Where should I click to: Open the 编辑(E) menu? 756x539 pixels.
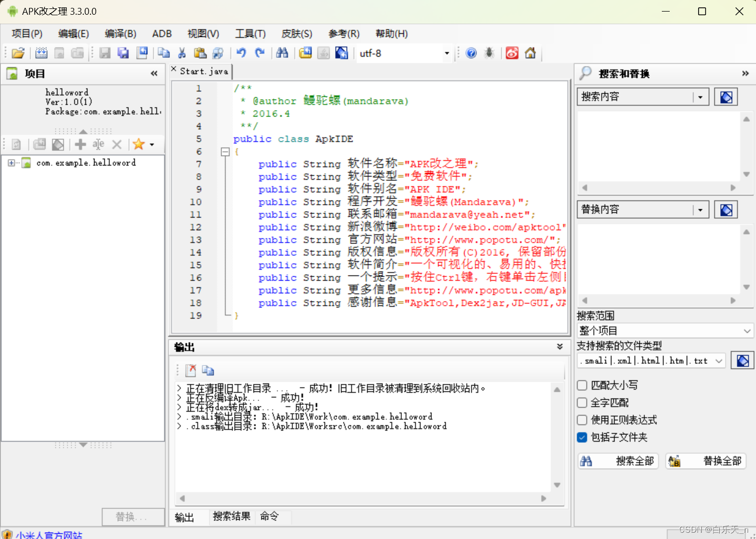coord(74,34)
